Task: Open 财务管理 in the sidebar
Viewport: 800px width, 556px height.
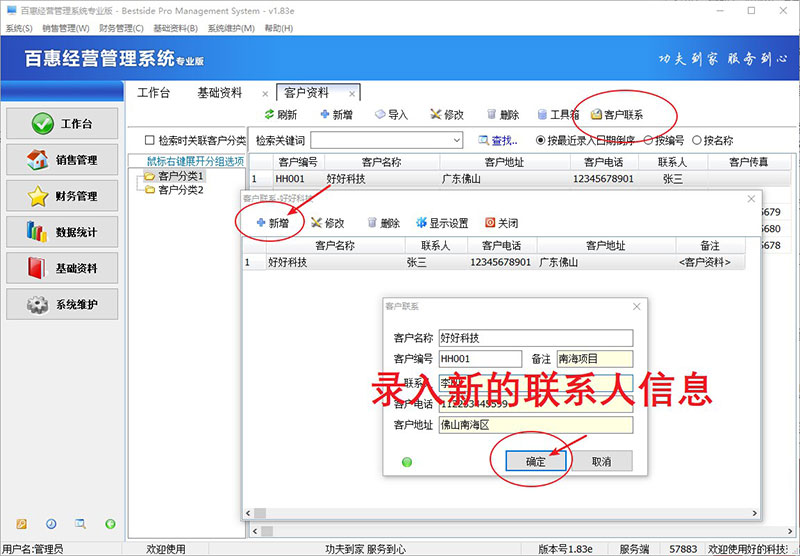Action: [x=62, y=196]
